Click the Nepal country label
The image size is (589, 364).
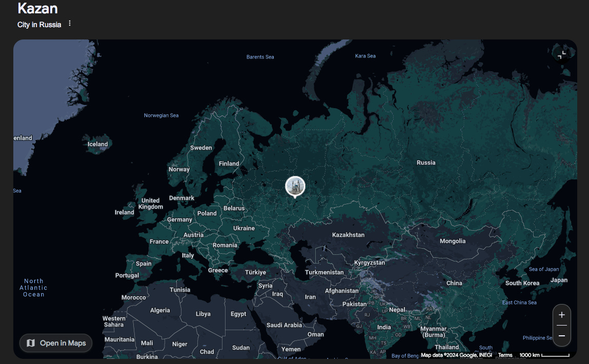(x=397, y=310)
